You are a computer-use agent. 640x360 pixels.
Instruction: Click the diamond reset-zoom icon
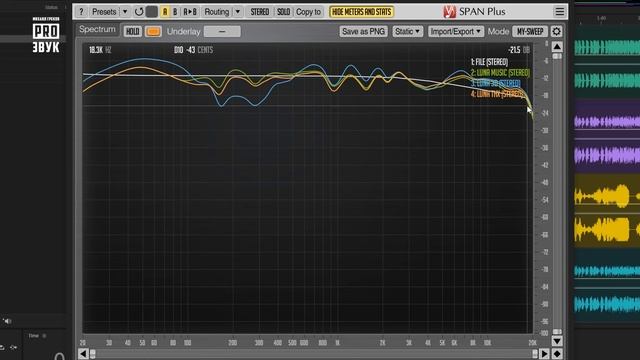[557, 353]
